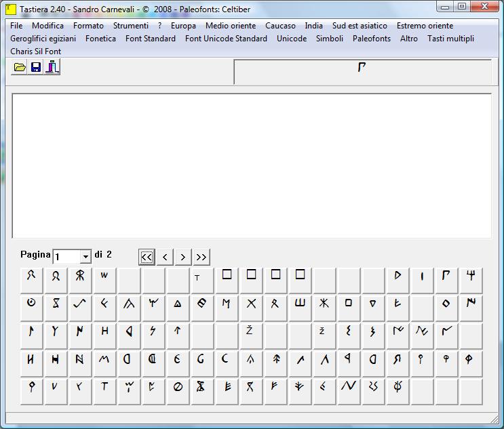Insert the circle-with-dot glyph key
Screen dimensions: 504x429
[x=31, y=308]
